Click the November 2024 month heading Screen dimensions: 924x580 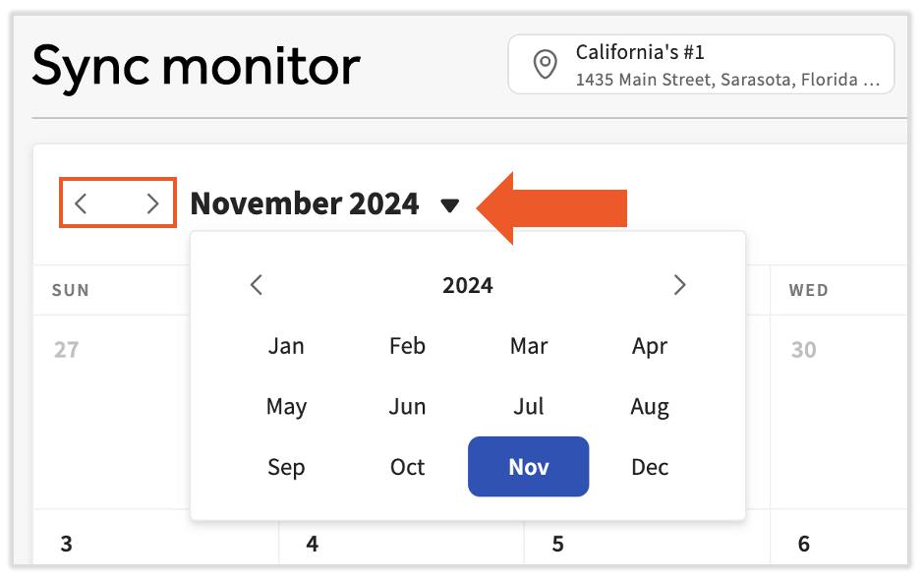point(305,203)
